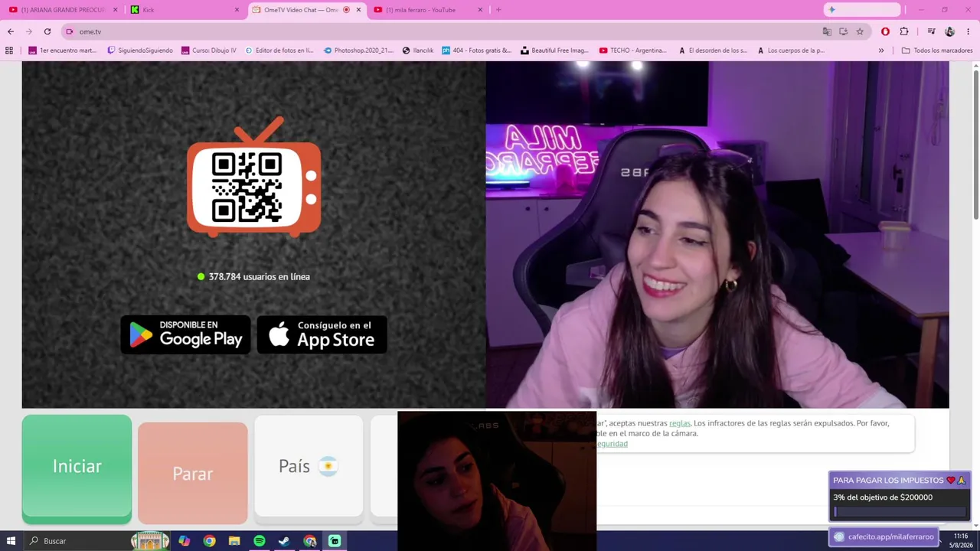Open Copilot from the taskbar

pos(184,541)
